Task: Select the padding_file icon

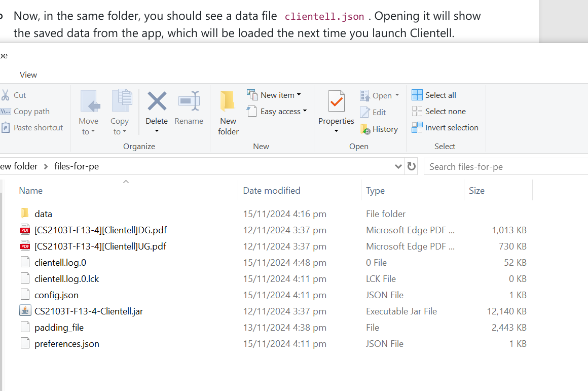Action: click(25, 327)
